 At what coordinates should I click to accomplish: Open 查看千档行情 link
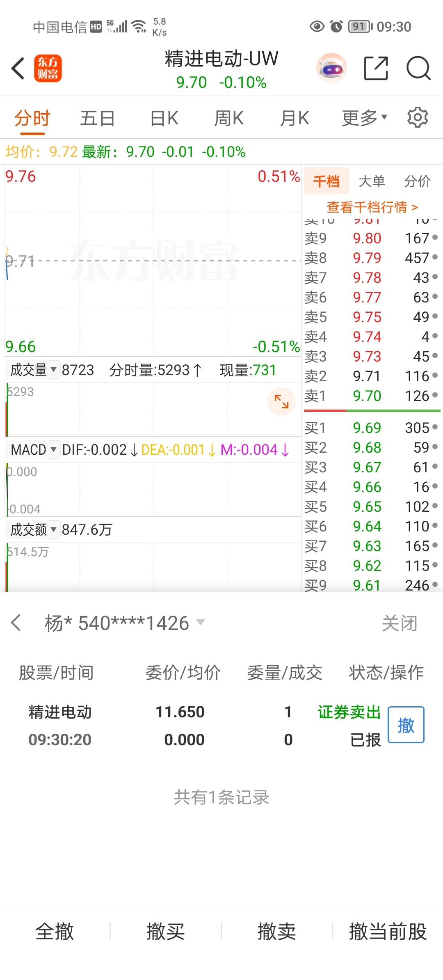pos(372,207)
